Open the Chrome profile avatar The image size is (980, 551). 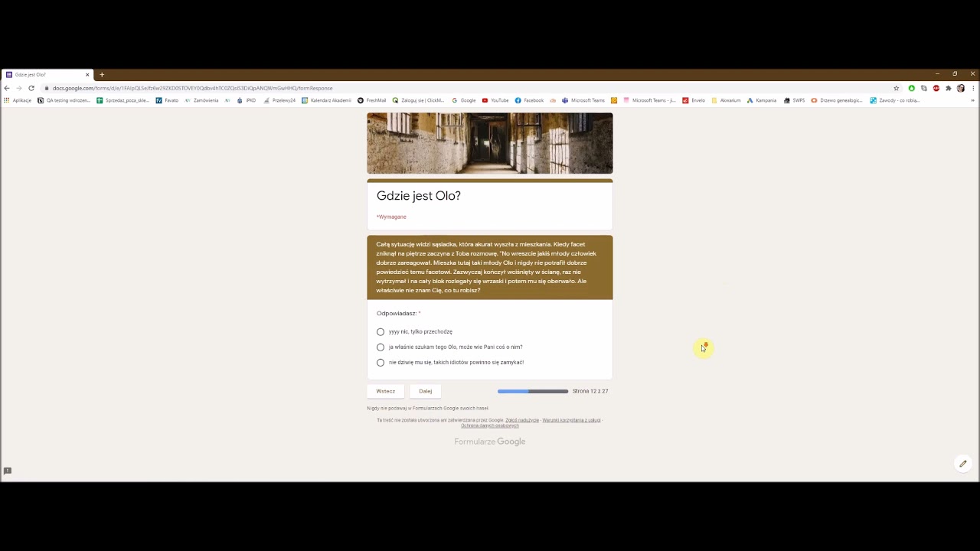(x=961, y=88)
